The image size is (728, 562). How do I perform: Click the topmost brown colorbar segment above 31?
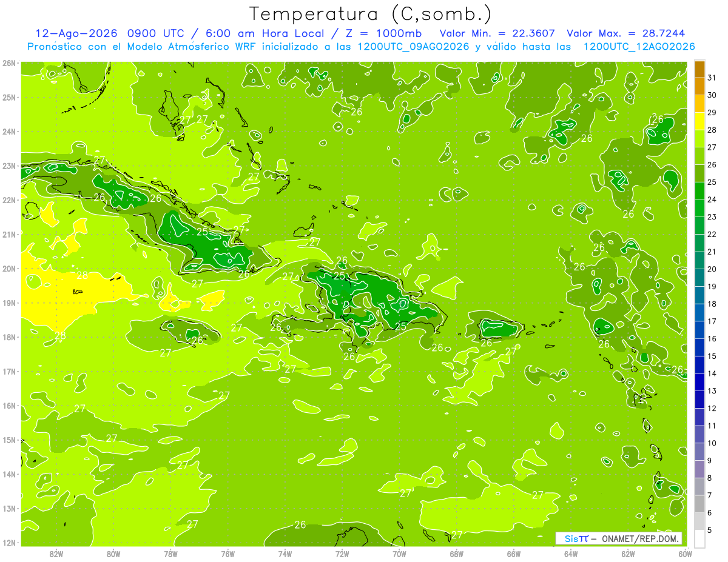[x=699, y=69]
